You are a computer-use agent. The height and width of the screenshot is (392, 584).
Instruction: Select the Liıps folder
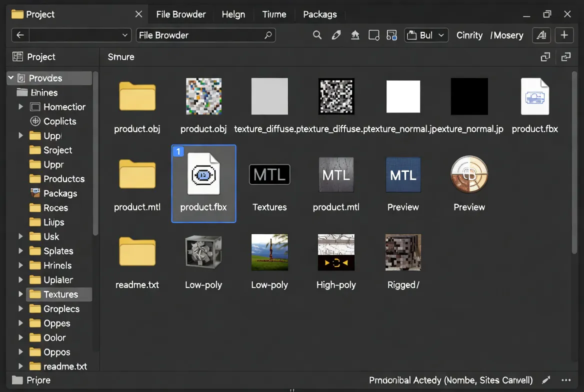(53, 222)
